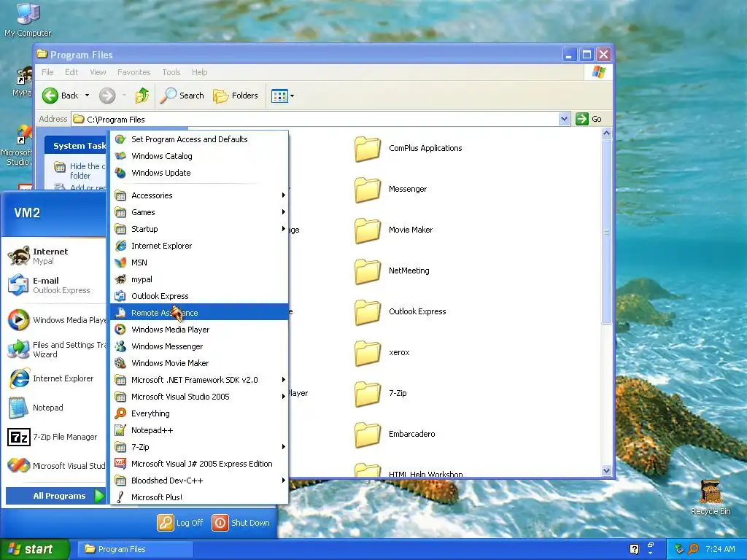
Task: Launch Windows Catalog from All Programs
Action: pyautogui.click(x=199, y=156)
